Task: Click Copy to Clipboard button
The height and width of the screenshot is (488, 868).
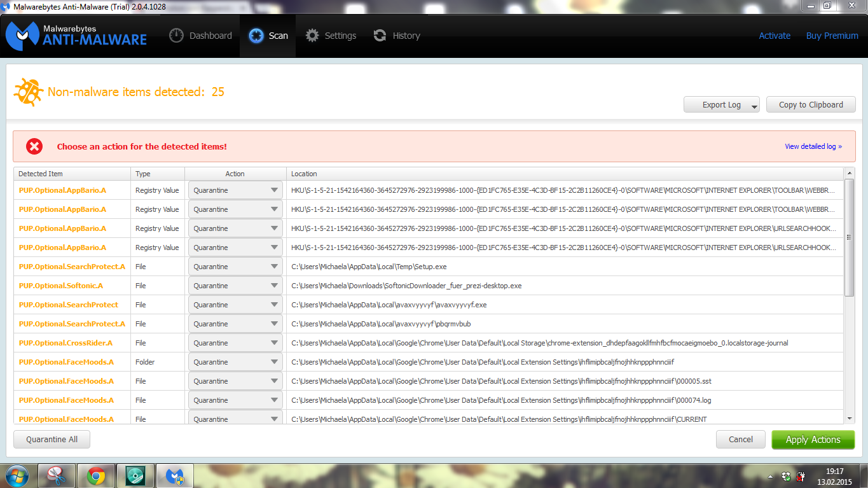Action: tap(811, 105)
